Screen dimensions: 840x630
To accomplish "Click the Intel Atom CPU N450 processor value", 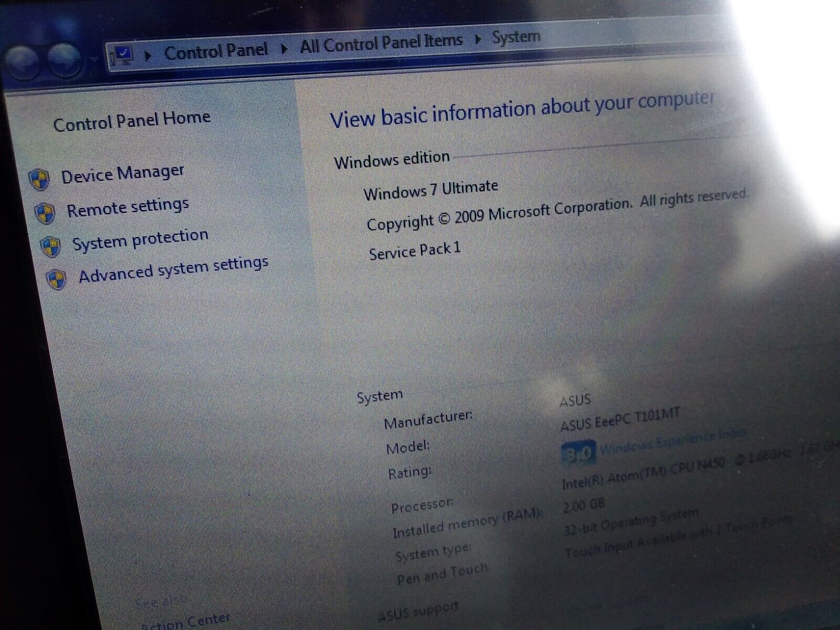I will coord(700,464).
